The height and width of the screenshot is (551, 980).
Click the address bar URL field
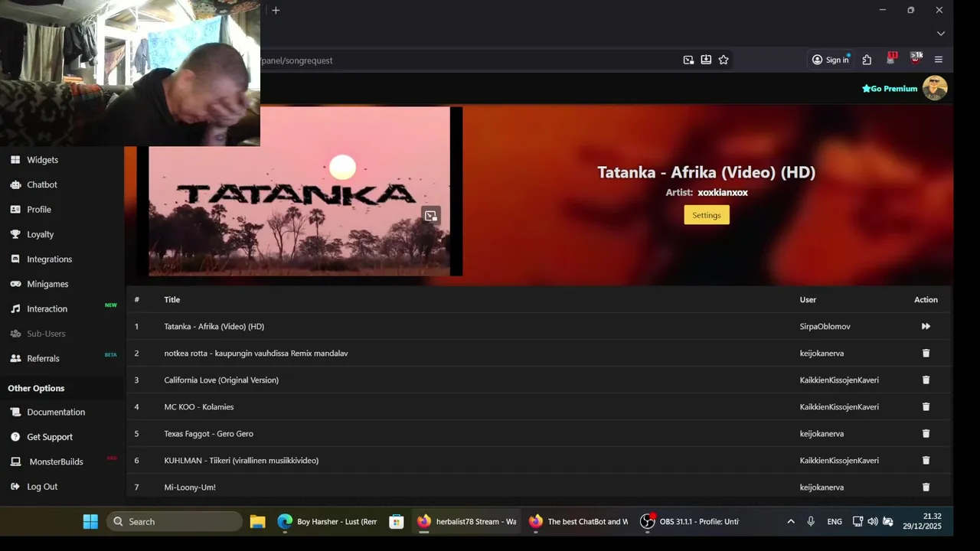tap(467, 60)
